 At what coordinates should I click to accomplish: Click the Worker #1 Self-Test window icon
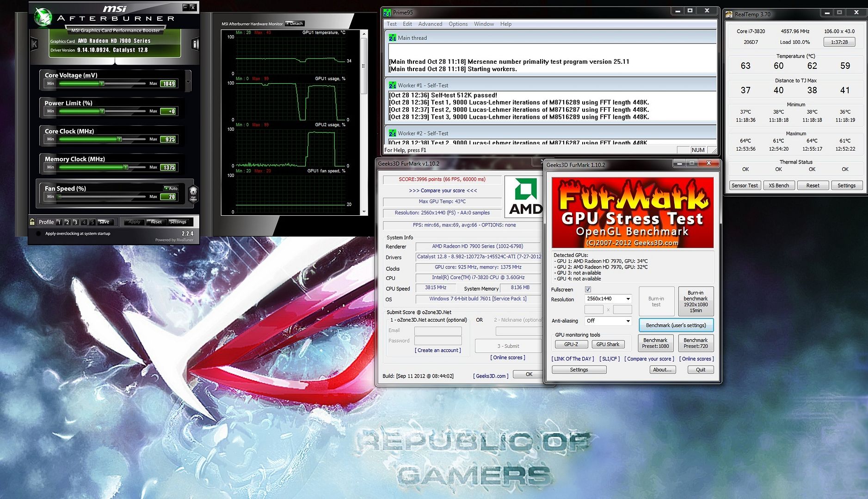click(x=392, y=85)
